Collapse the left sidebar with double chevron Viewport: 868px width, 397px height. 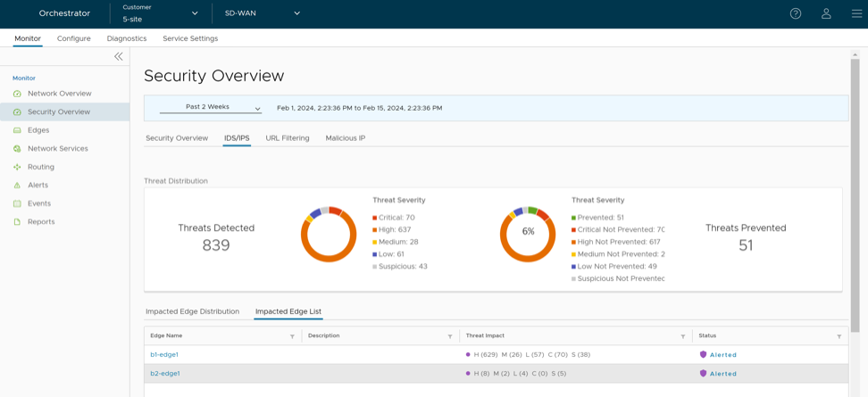point(118,56)
